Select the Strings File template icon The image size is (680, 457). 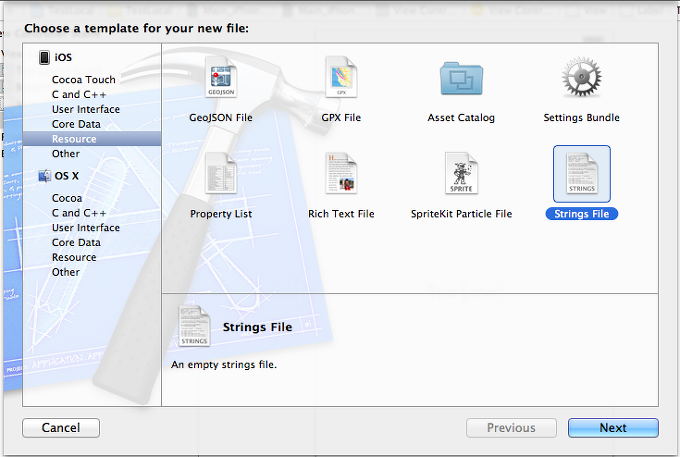pyautogui.click(x=582, y=174)
